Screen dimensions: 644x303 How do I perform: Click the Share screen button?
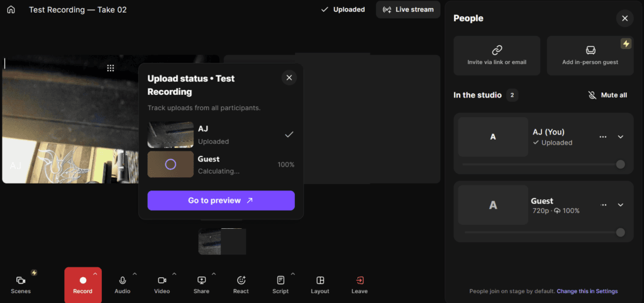[201, 285]
